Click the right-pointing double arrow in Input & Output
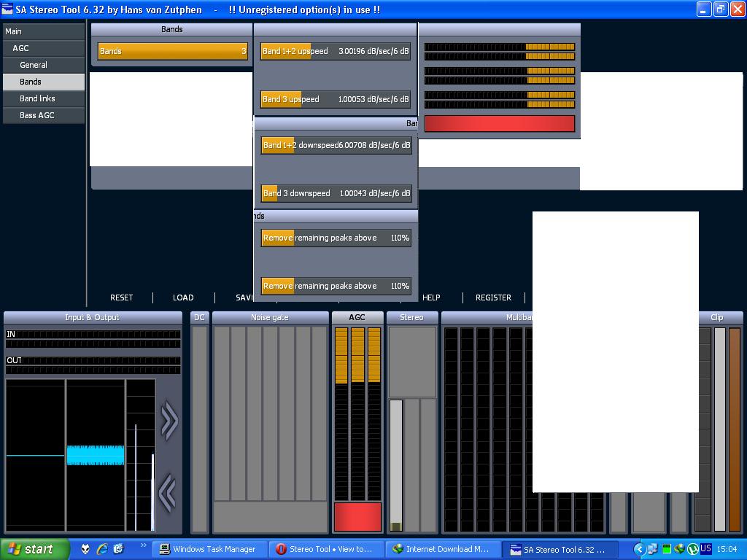The width and height of the screenshot is (747, 560). point(169,421)
